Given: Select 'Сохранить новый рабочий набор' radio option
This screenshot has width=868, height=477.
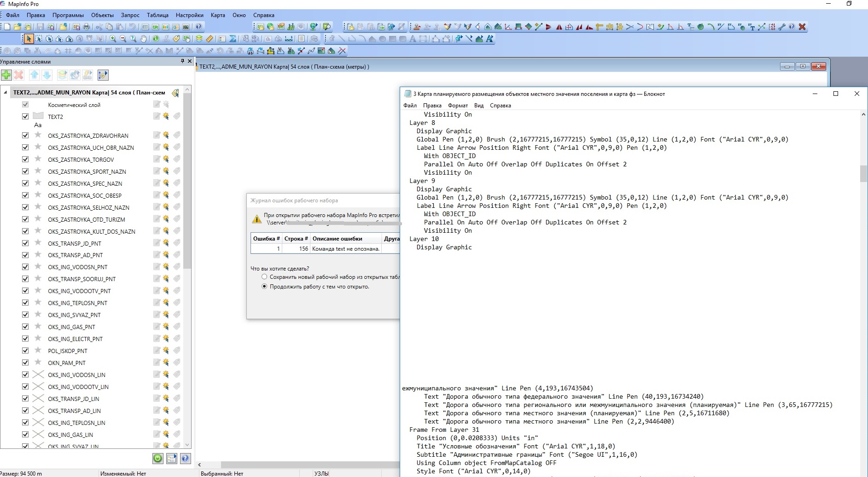Looking at the screenshot, I should (x=264, y=277).
